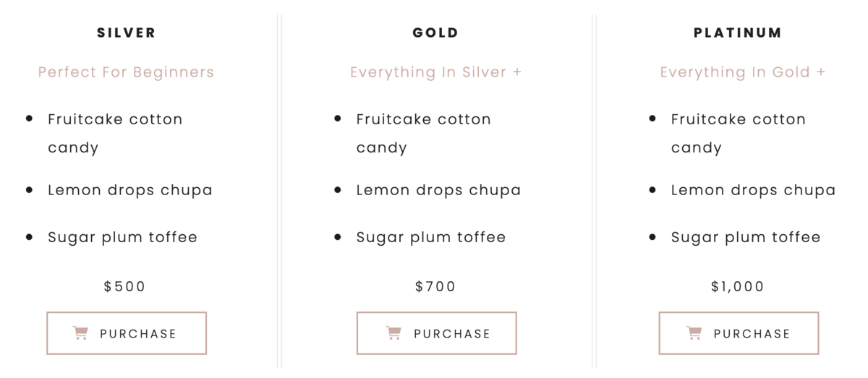Click the Everything In Silver + subtitle

pos(436,72)
